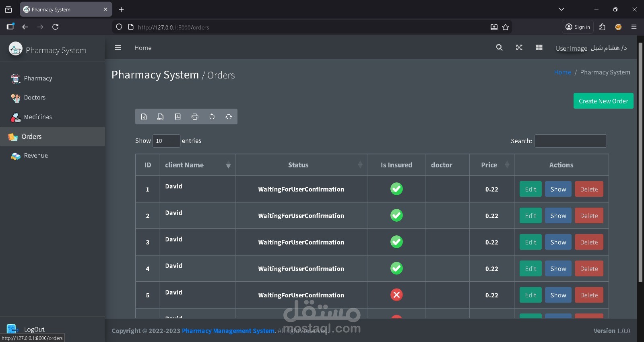The height and width of the screenshot is (342, 644).
Task: Go back with the browser back arrow
Action: click(25, 27)
